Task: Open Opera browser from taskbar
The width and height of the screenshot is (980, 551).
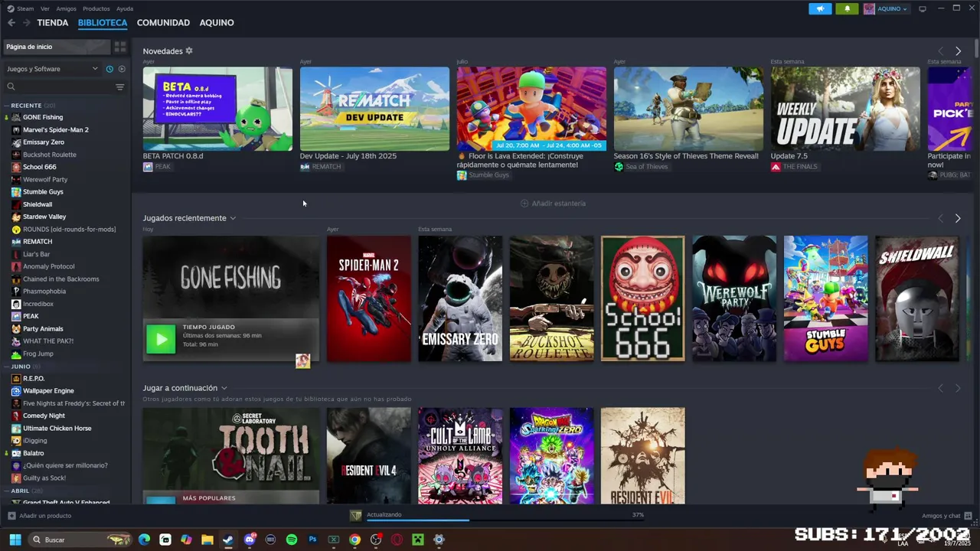Action: pos(397,540)
